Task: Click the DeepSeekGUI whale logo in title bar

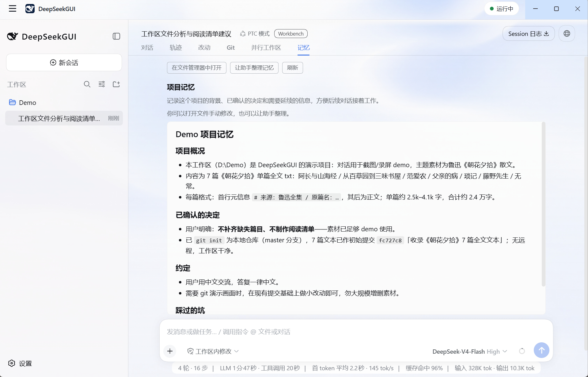Action: pyautogui.click(x=30, y=9)
